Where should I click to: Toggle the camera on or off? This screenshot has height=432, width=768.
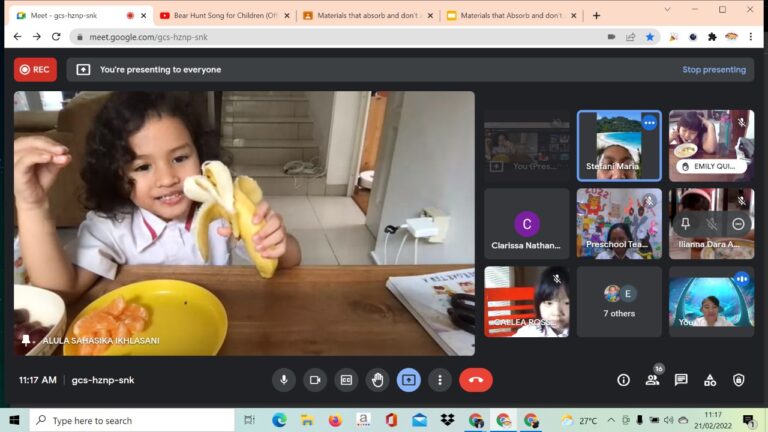click(315, 380)
